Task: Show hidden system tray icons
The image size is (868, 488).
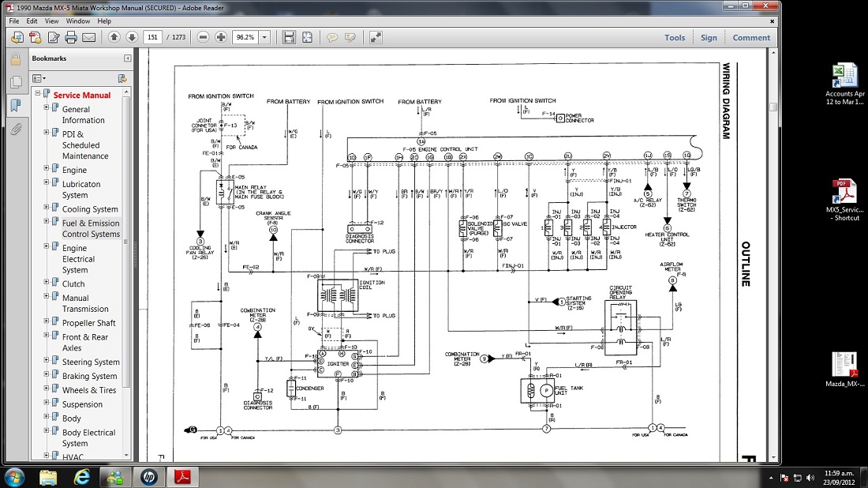Action: (x=771, y=478)
